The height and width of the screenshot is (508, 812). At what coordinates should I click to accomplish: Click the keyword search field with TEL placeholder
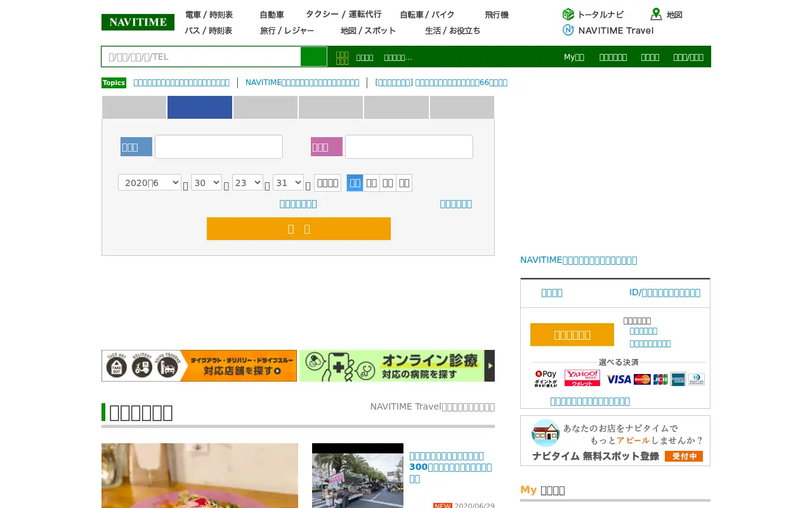point(201,57)
